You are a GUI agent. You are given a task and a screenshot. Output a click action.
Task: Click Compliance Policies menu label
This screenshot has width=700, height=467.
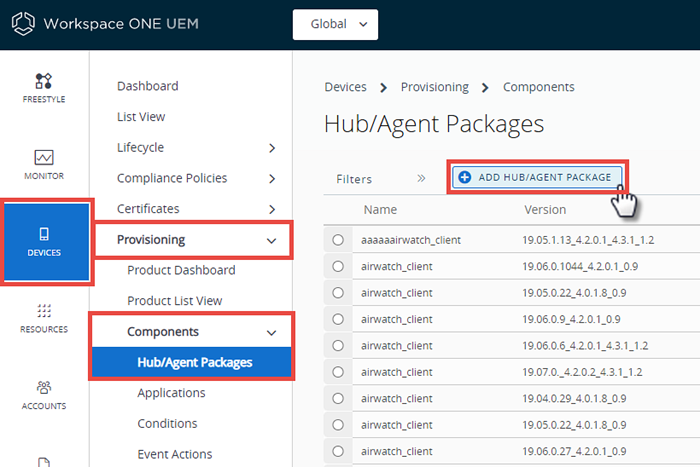point(172,178)
